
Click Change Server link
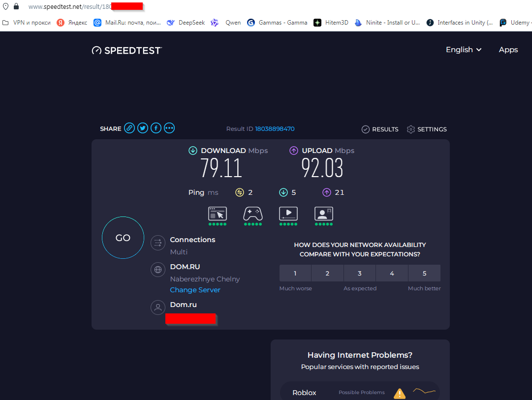pyautogui.click(x=195, y=290)
